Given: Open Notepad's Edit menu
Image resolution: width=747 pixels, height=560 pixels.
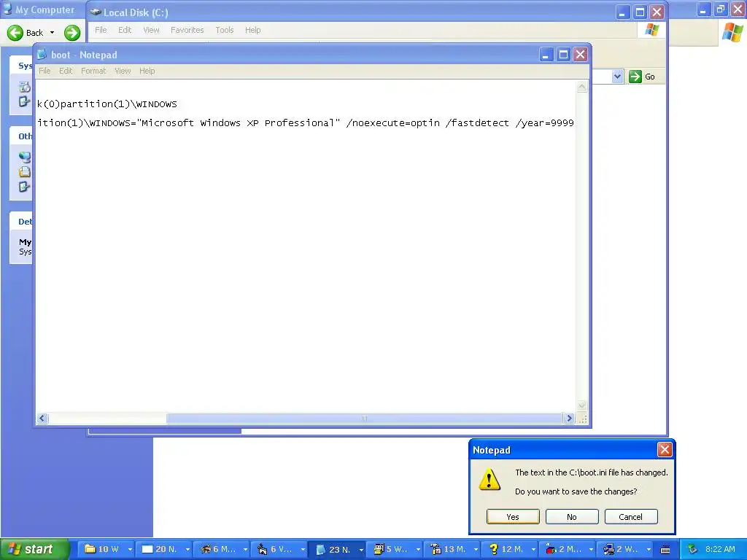Looking at the screenshot, I should [66, 71].
